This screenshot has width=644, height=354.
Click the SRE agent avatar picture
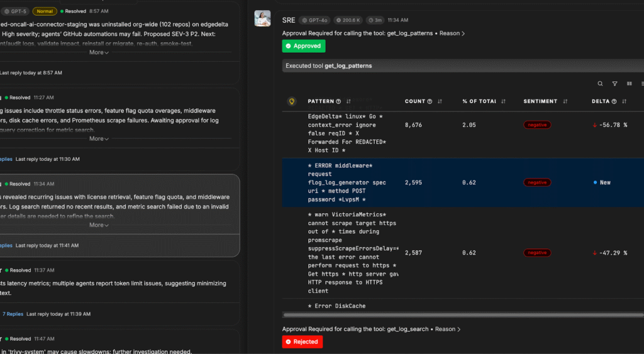point(262,19)
